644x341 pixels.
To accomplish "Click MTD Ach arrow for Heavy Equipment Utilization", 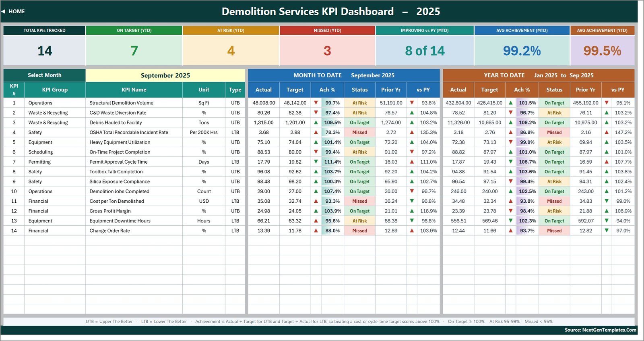I will click(316, 142).
